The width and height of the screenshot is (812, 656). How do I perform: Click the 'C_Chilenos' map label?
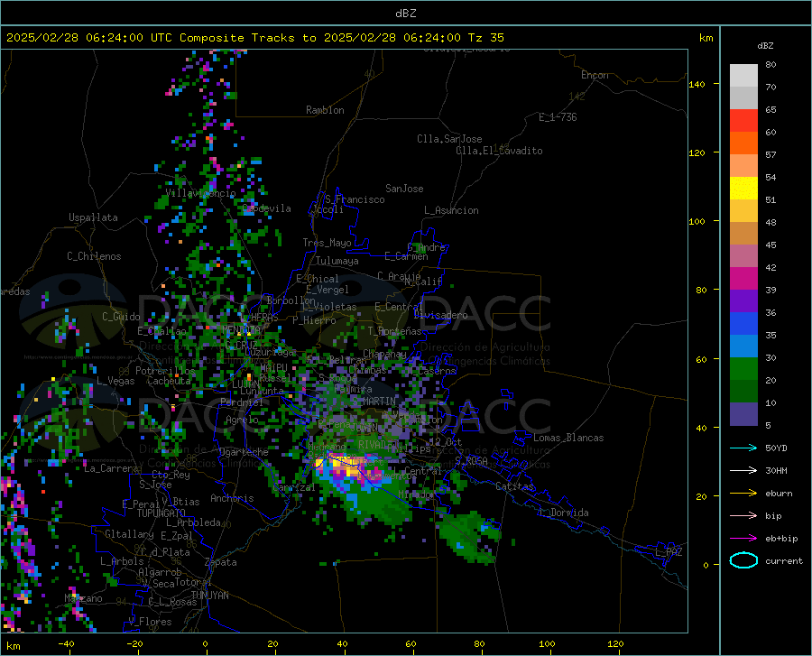pos(94,256)
